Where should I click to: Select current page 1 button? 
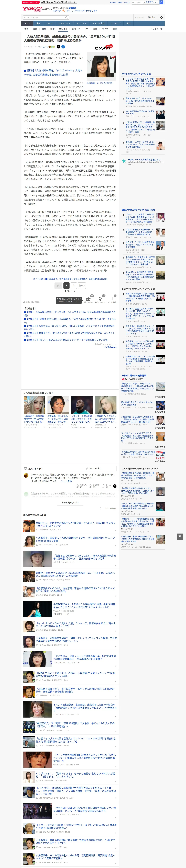coord(66,285)
